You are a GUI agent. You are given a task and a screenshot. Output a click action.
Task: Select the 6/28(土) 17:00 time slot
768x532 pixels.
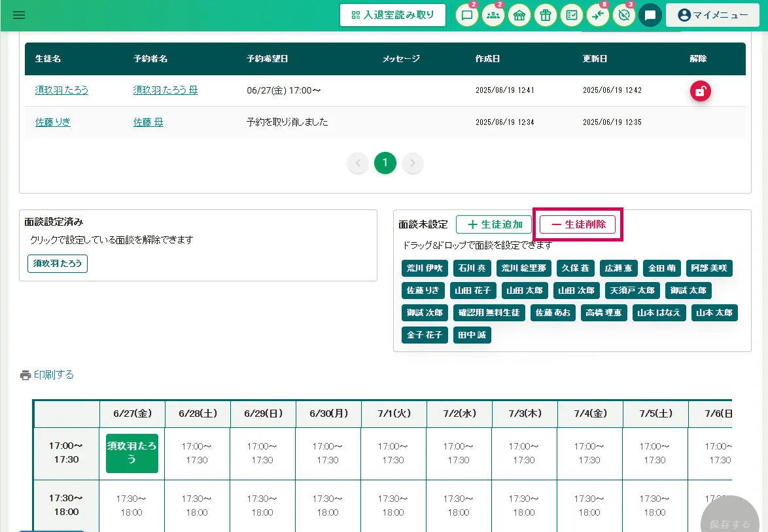pyautogui.click(x=197, y=453)
